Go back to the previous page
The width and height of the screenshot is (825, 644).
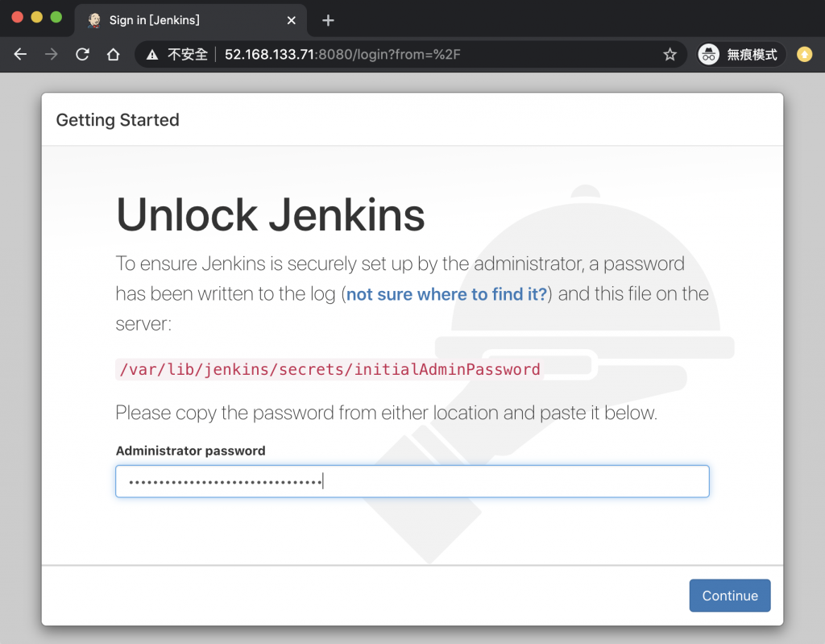pyautogui.click(x=20, y=54)
